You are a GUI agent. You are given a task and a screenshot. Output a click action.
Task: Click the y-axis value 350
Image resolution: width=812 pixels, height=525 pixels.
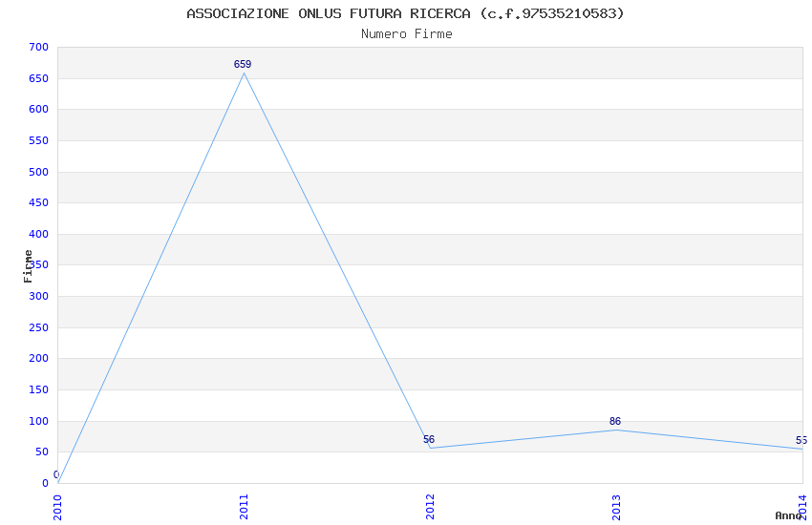coord(39,264)
